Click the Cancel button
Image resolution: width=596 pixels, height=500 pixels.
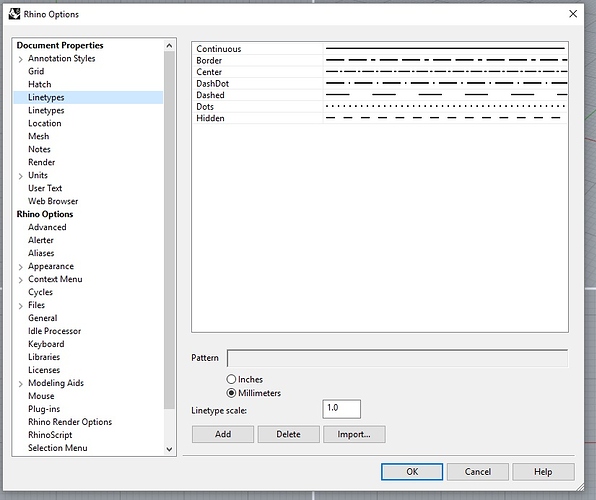click(x=478, y=471)
